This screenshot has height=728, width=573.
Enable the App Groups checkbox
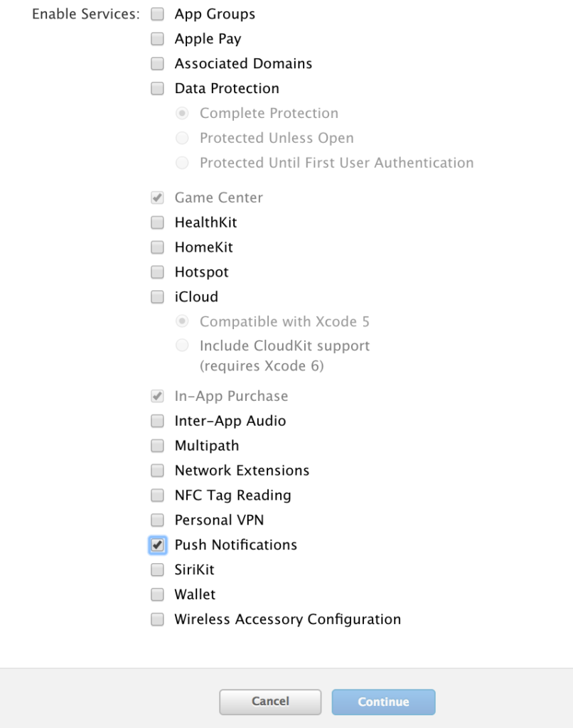click(x=157, y=14)
